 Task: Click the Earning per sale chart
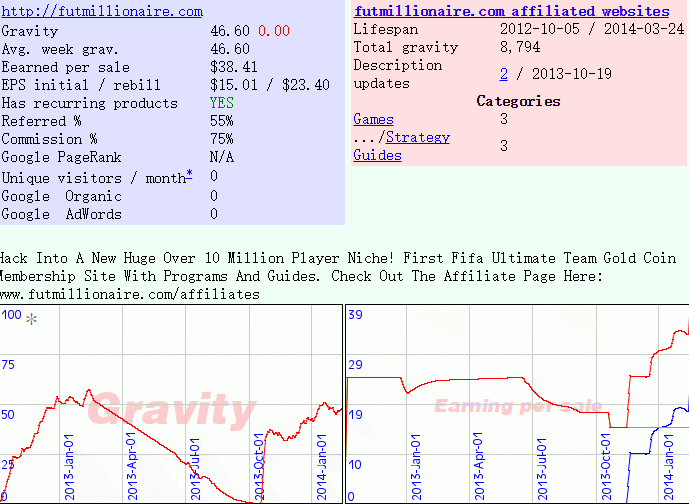point(517,404)
